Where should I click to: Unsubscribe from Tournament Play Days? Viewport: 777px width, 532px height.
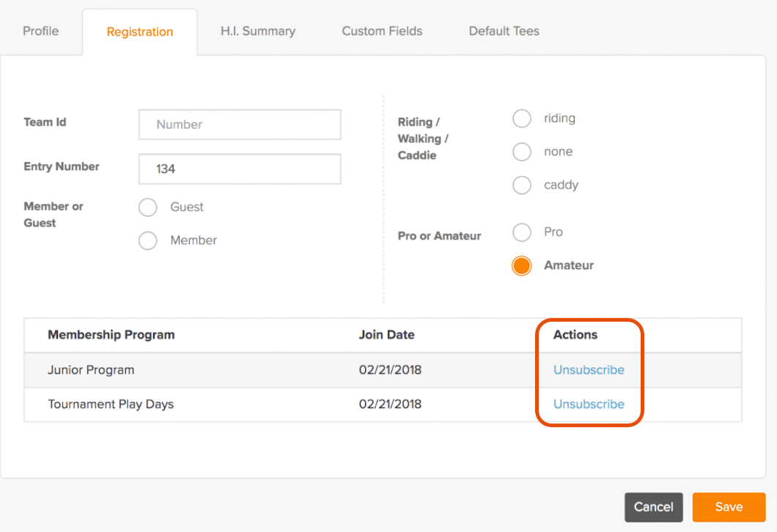click(x=589, y=404)
